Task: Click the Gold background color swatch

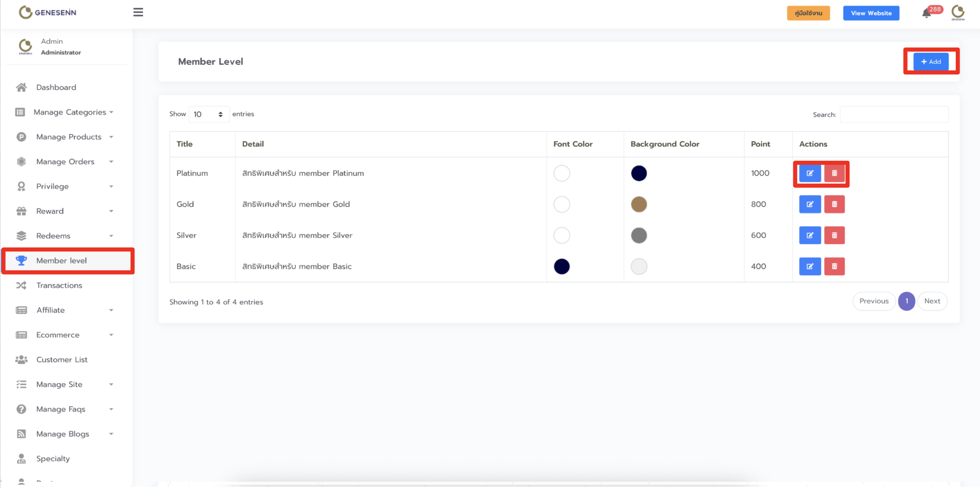Action: (639, 204)
